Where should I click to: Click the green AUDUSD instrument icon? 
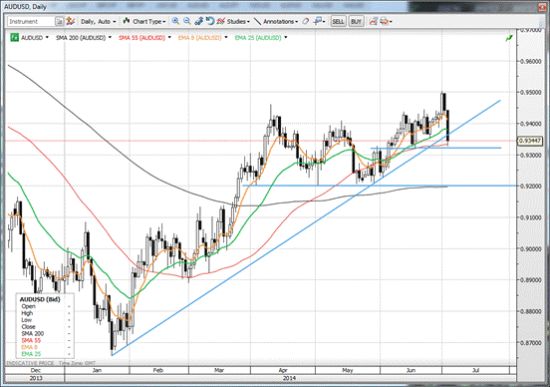14,37
